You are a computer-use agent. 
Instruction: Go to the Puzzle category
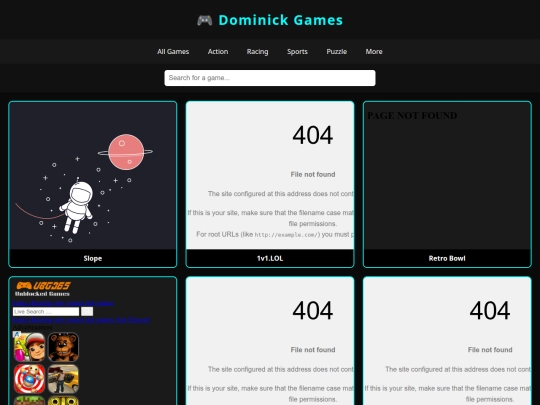point(336,51)
